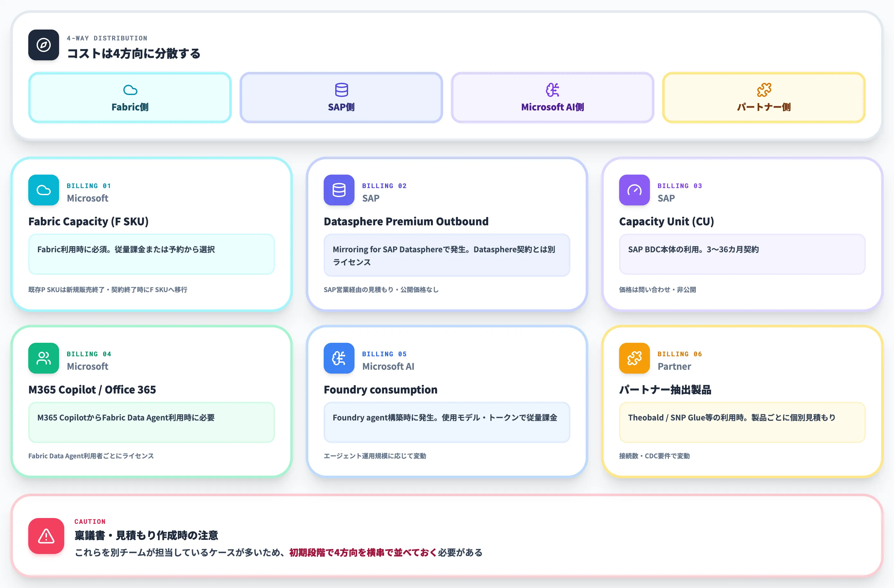Select the Microsoft AI側 tile
The height and width of the screenshot is (588, 894).
coord(553,98)
